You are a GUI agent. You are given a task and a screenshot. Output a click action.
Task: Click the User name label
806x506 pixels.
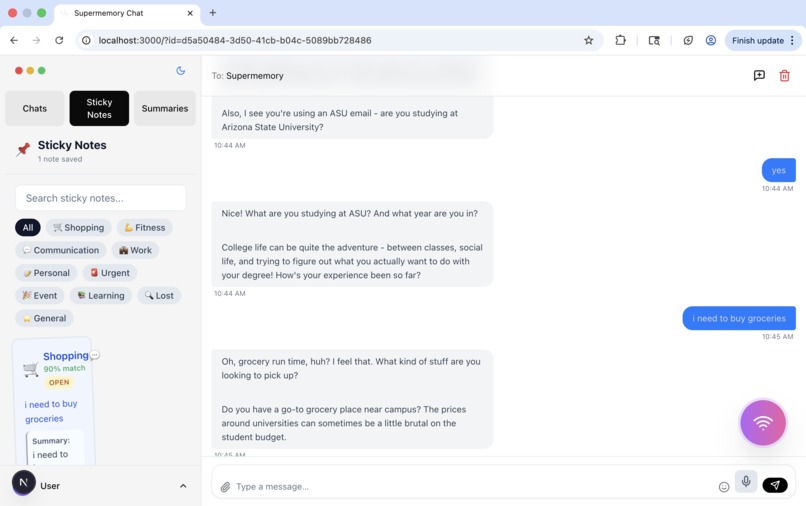coord(50,486)
